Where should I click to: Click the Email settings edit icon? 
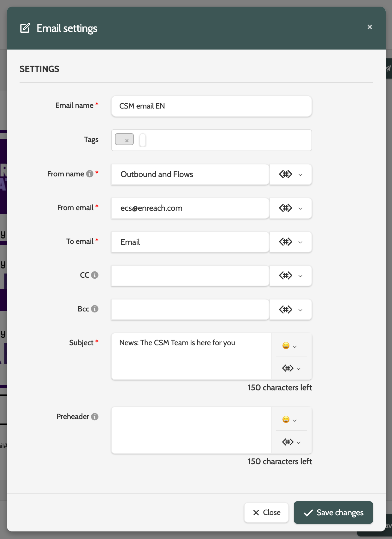[x=25, y=28]
